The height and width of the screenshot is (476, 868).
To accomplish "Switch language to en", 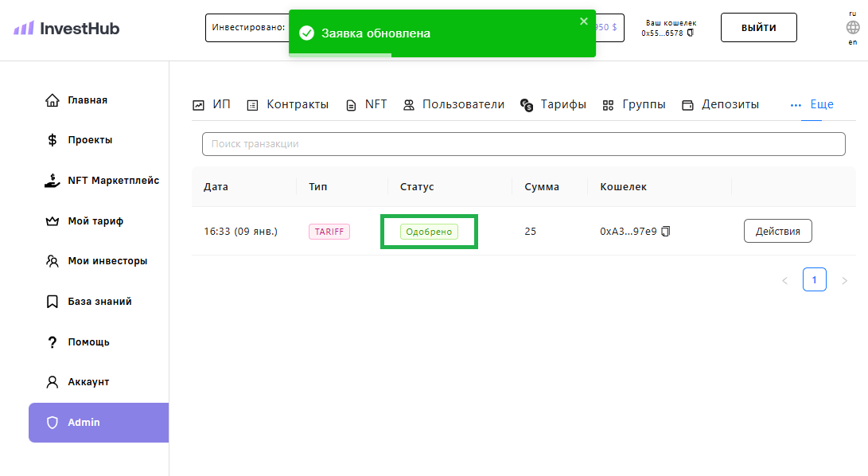I will pos(853,42).
